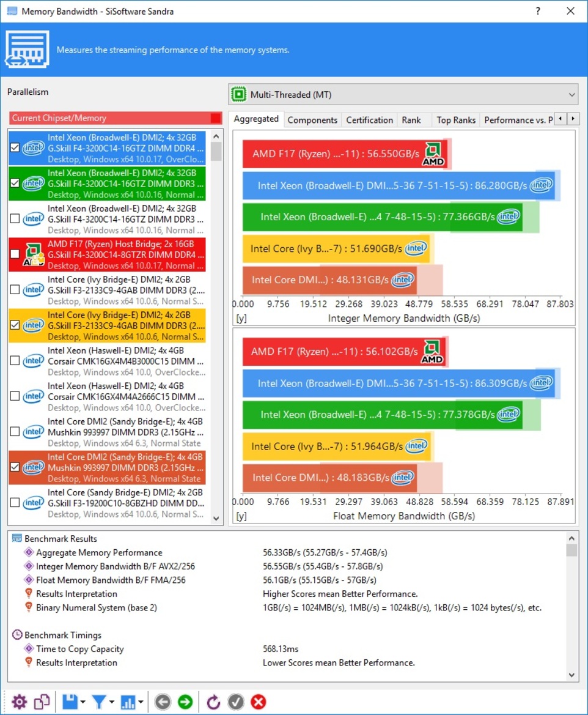Uncheck the green Broadwell-E DDR3 entry
The image size is (588, 715).
[x=15, y=183]
